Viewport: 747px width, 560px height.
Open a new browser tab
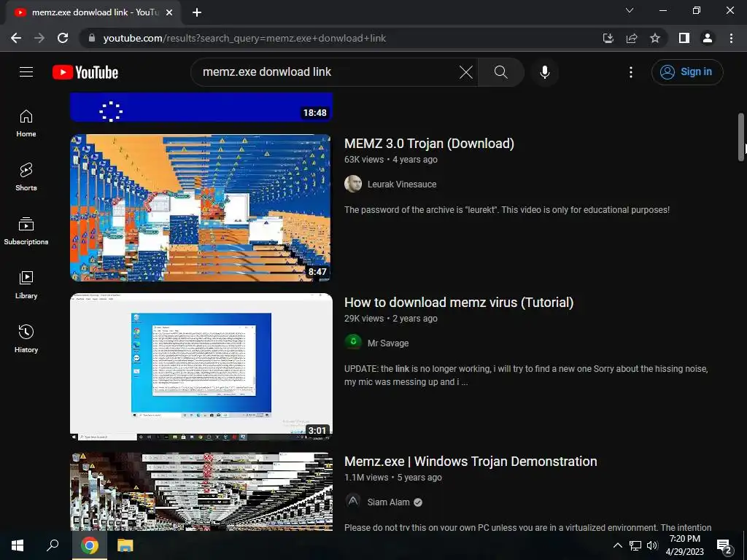(197, 12)
